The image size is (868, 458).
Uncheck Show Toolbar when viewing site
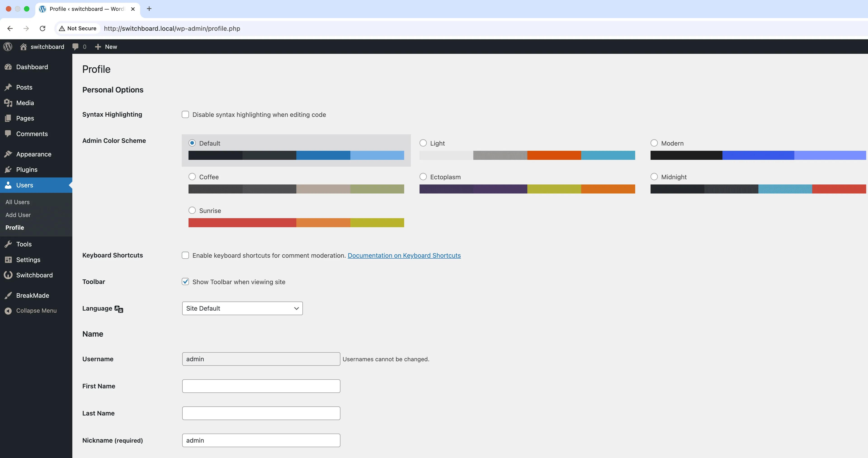(x=185, y=282)
